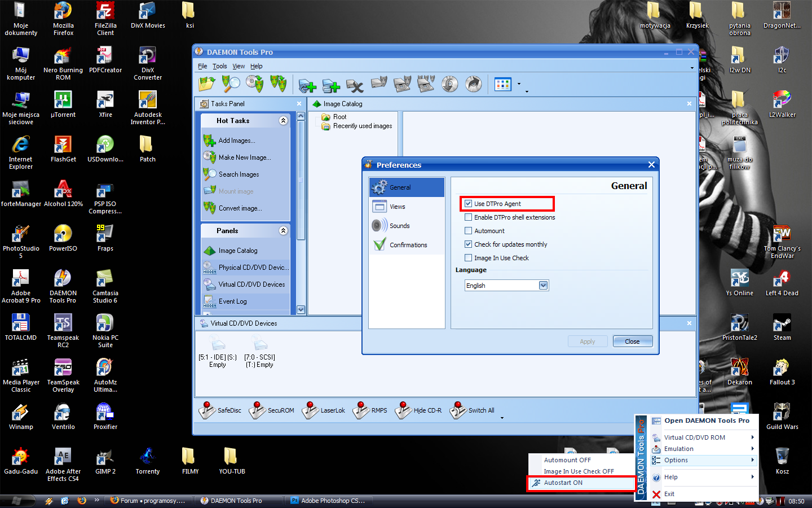Click Switch All emulation switch
This screenshot has height=508, width=812.
pos(472,410)
